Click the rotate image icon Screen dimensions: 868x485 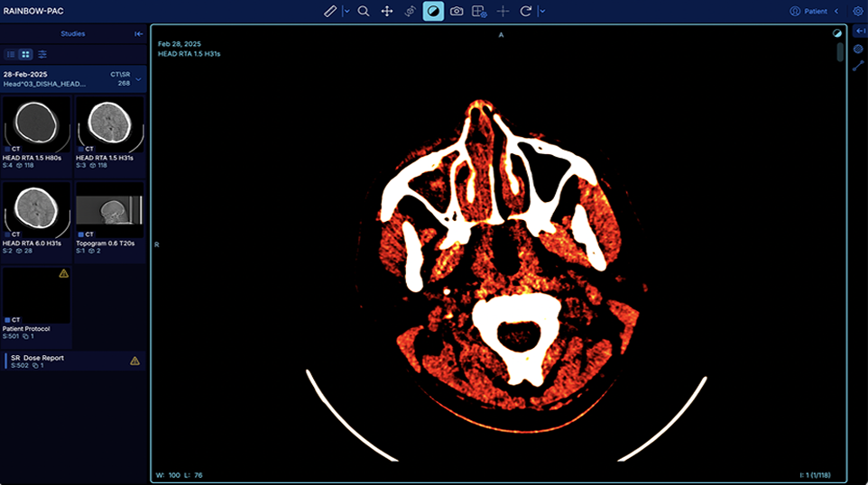pyautogui.click(x=526, y=12)
